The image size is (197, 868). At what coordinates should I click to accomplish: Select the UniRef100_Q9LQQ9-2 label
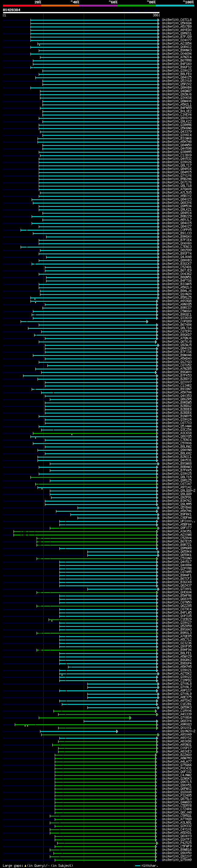pyautogui.click(x=178, y=491)
